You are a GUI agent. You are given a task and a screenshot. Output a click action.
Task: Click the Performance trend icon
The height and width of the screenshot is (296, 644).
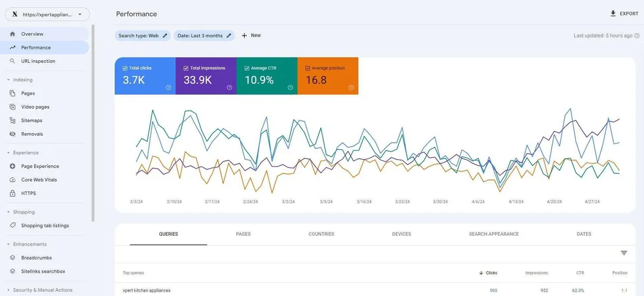coord(12,47)
